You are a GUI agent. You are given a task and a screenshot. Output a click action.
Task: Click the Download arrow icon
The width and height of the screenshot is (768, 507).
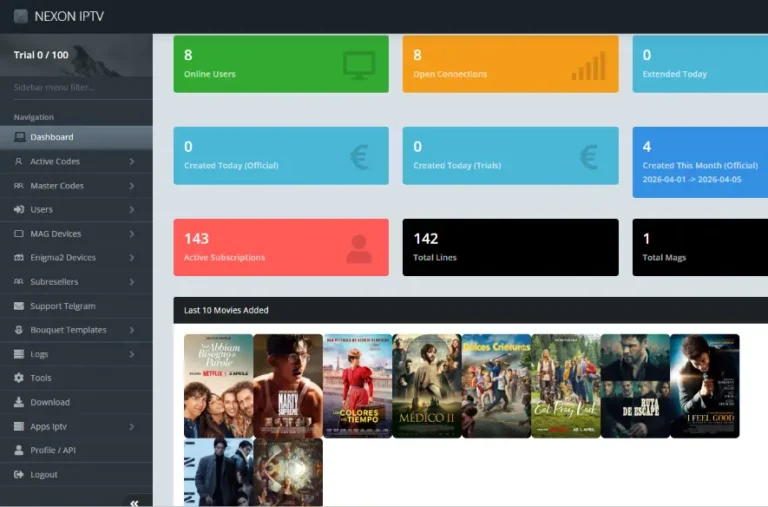click(x=19, y=402)
